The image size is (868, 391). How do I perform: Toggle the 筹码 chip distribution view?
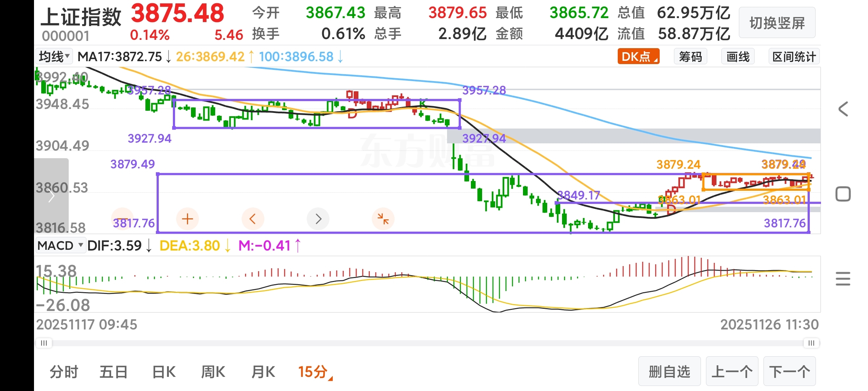click(690, 57)
